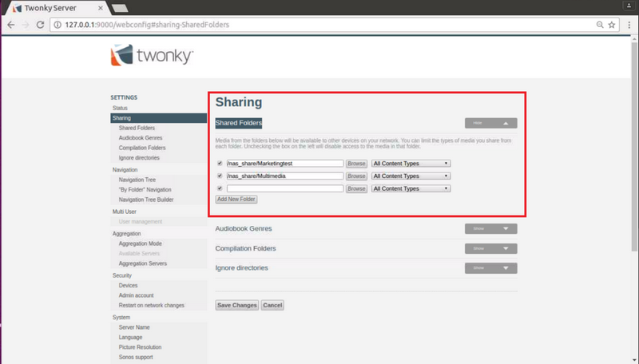
Task: Bookmark this page with the star icon
Action: pyautogui.click(x=612, y=25)
